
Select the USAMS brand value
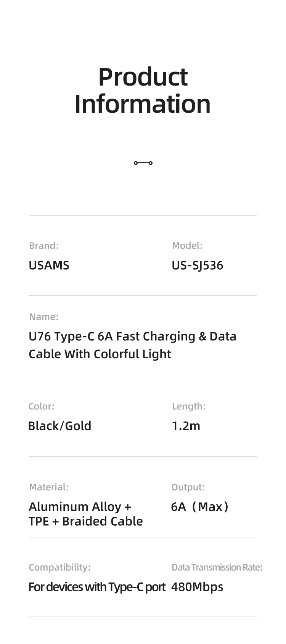[49, 265]
